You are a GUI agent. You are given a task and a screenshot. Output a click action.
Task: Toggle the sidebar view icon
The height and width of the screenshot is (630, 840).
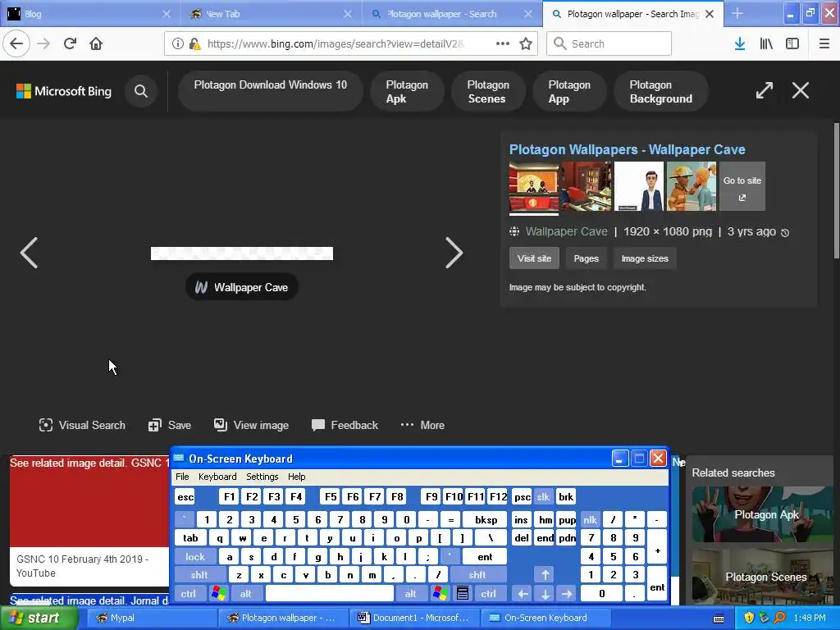coord(792,43)
